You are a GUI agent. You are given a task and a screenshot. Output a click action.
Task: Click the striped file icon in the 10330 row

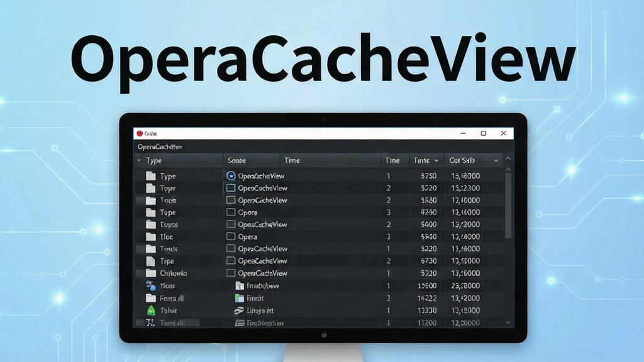pos(239,310)
